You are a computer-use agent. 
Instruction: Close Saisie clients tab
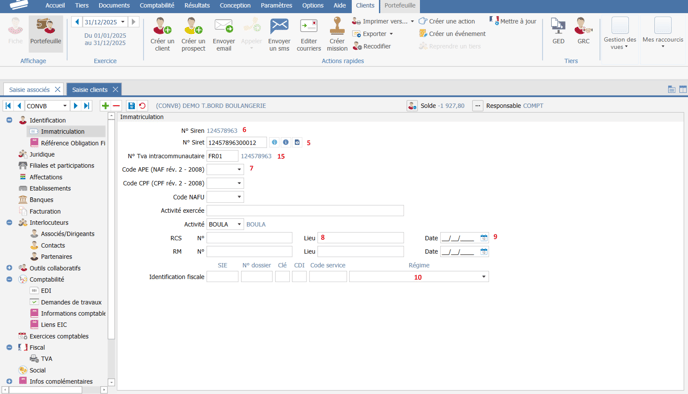click(115, 90)
